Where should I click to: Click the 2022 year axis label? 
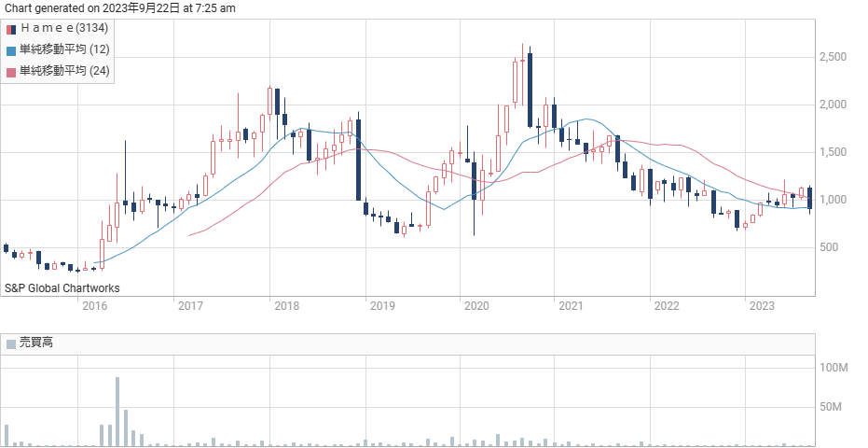point(666,305)
